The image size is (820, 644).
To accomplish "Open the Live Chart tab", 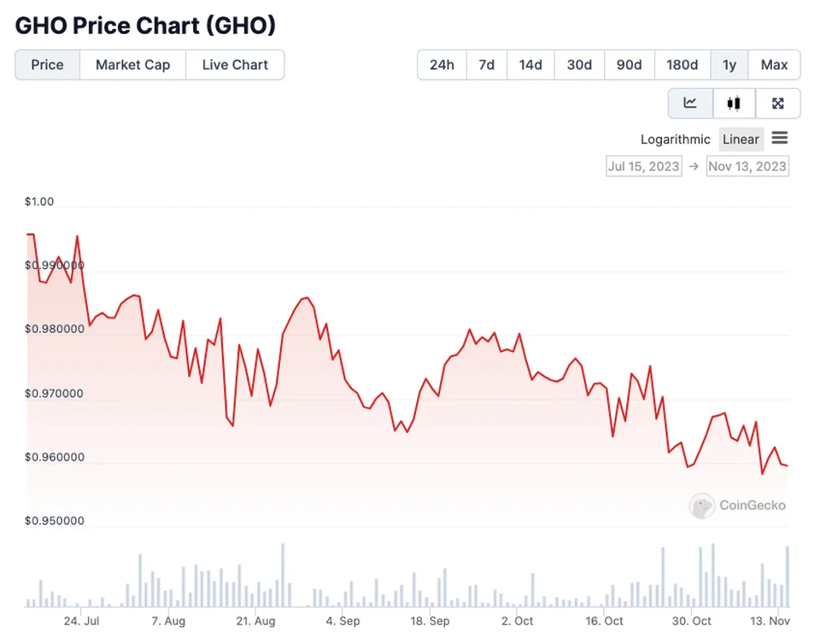I will click(x=235, y=65).
